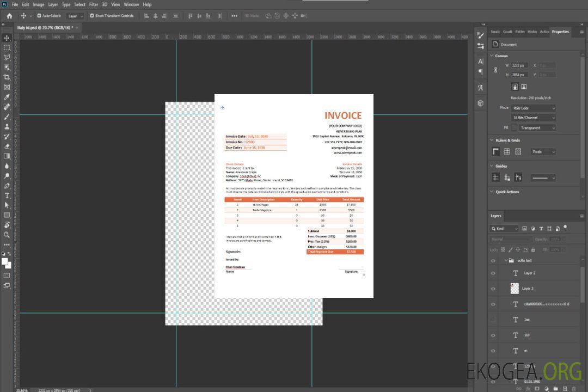Select the Eyedropper tool
This screenshot has height=392, width=588.
point(7,97)
